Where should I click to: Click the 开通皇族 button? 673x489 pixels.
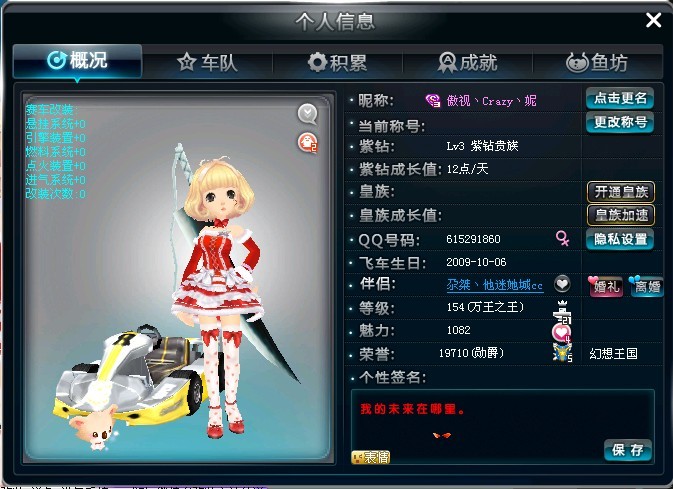621,192
